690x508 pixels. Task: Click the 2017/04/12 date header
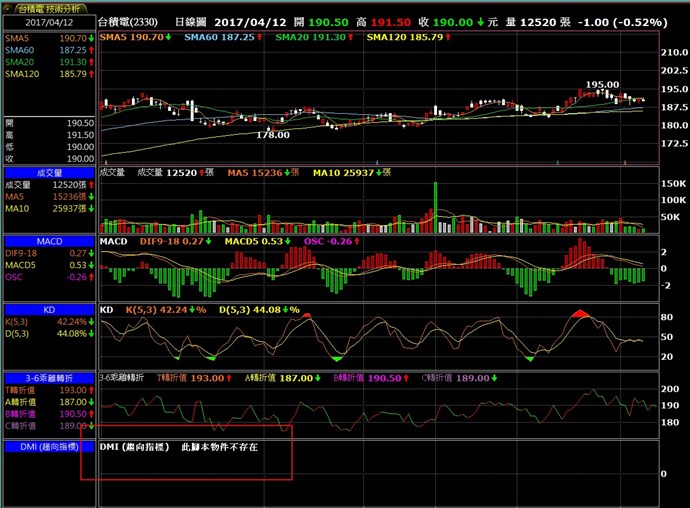pyautogui.click(x=48, y=20)
